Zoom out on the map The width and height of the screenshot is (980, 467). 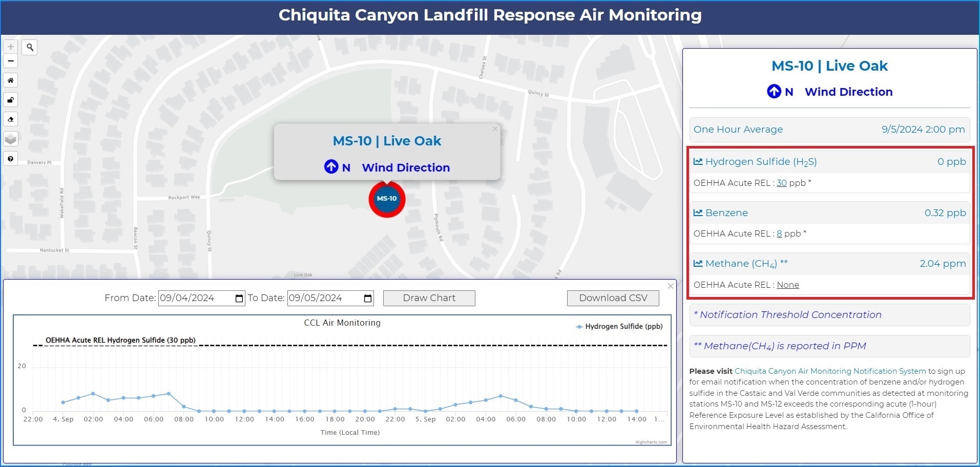(11, 61)
